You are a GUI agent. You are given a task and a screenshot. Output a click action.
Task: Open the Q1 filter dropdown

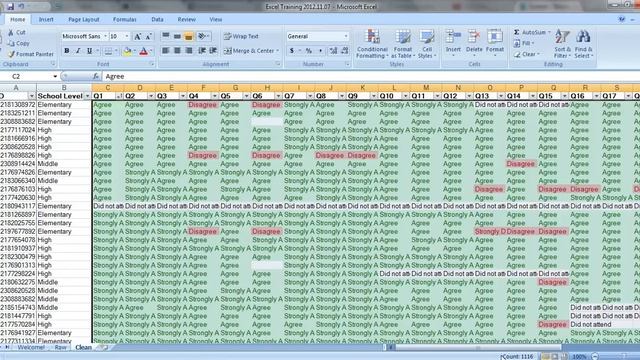click(119, 96)
